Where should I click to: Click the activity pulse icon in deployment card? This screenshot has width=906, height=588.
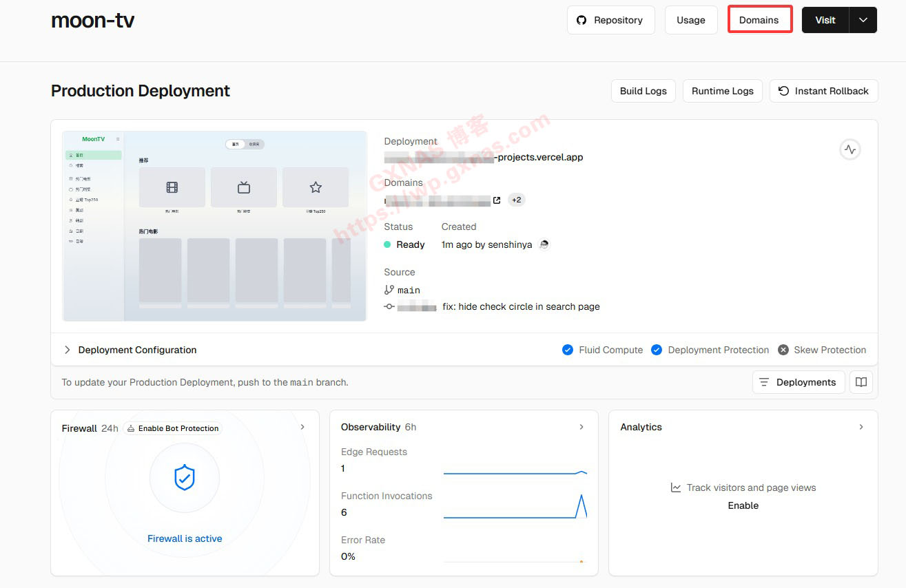[x=850, y=149]
